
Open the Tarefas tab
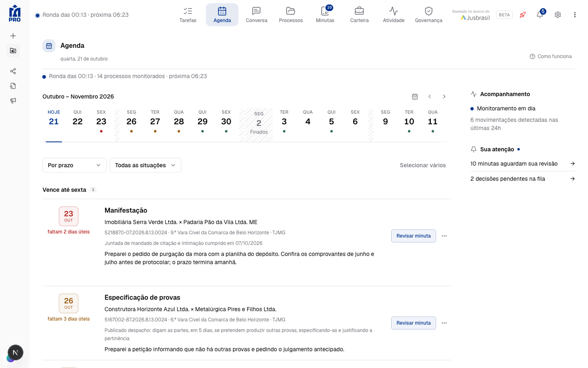pyautogui.click(x=188, y=15)
